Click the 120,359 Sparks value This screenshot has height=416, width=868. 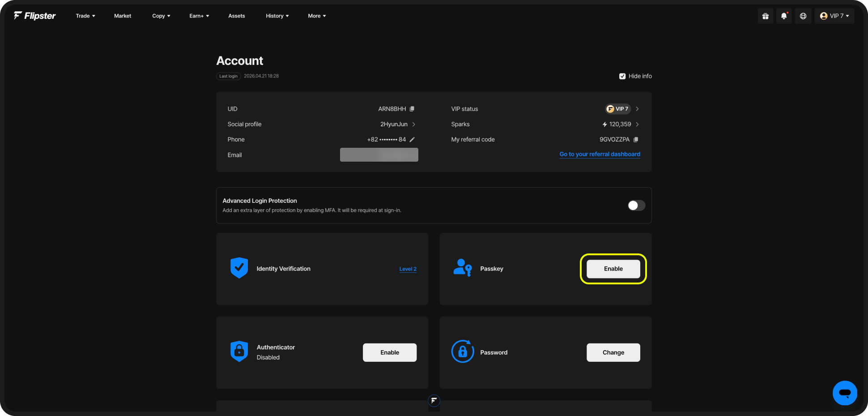(x=620, y=124)
